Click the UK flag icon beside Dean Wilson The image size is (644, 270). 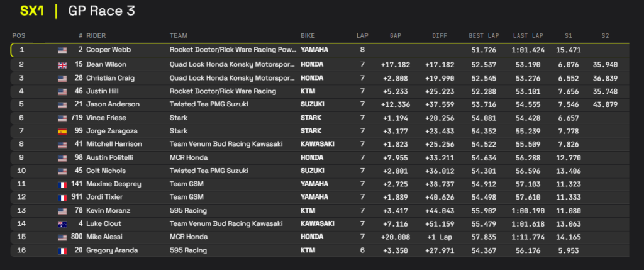point(62,65)
